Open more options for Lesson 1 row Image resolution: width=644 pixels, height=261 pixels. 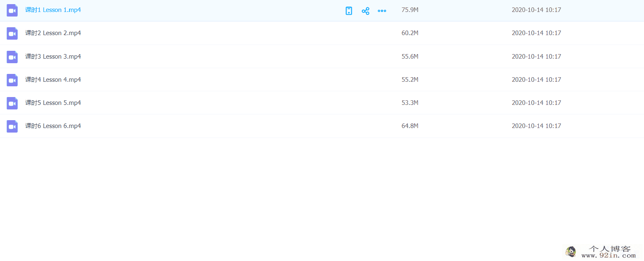[382, 11]
